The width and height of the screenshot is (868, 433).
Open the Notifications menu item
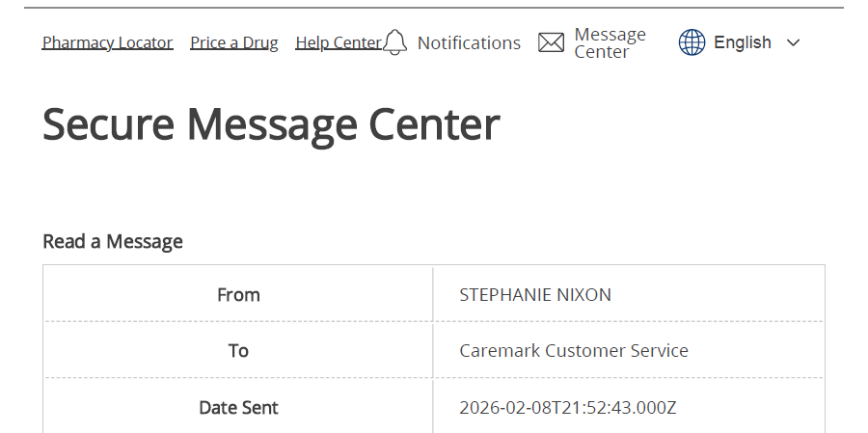tap(469, 42)
